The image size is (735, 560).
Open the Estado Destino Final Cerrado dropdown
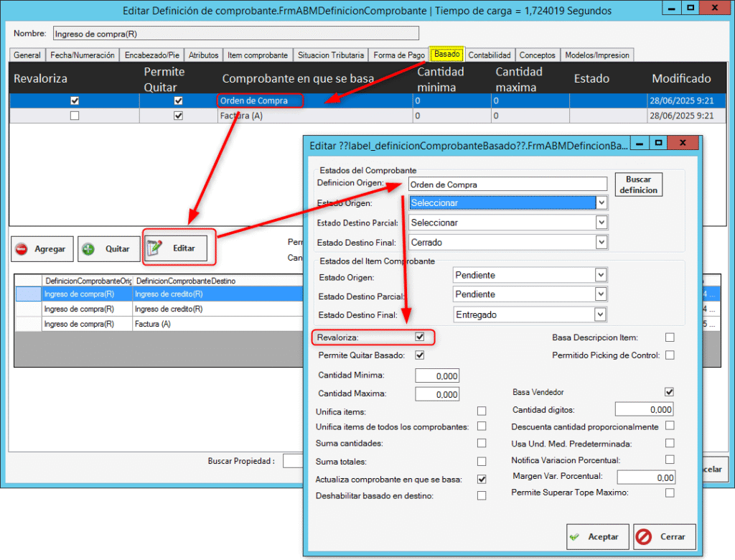click(601, 243)
